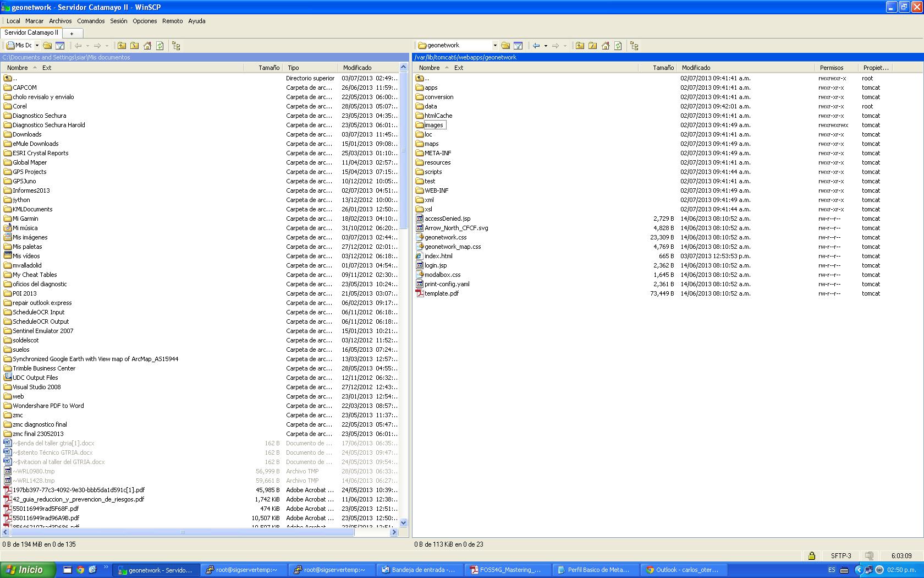Select geonetwork.css in remote panel
This screenshot has height=578, width=924.
pyautogui.click(x=446, y=237)
